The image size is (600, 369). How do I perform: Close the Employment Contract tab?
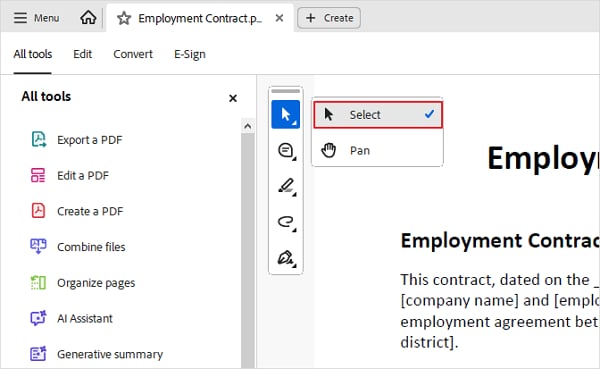click(279, 18)
